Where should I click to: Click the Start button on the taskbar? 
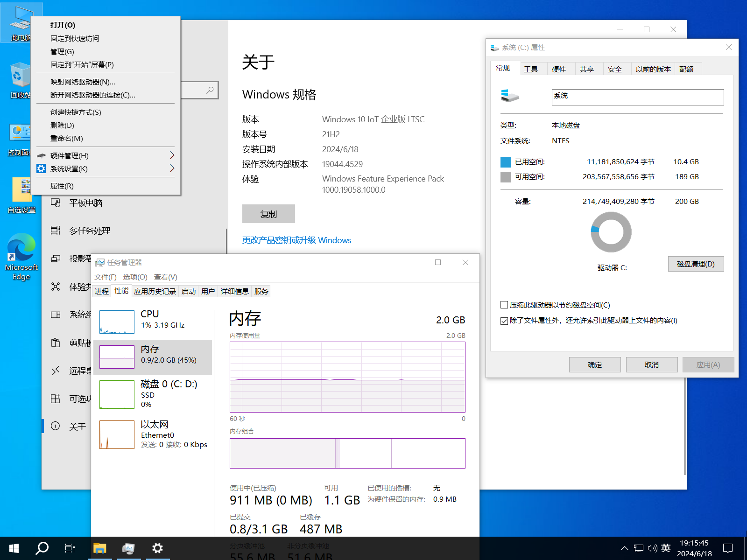(14, 548)
